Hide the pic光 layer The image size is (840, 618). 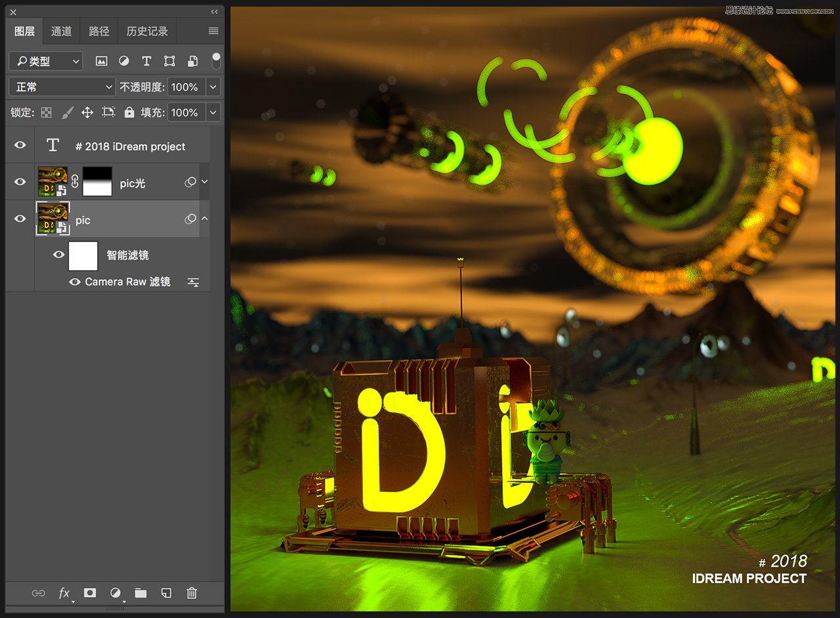(19, 182)
